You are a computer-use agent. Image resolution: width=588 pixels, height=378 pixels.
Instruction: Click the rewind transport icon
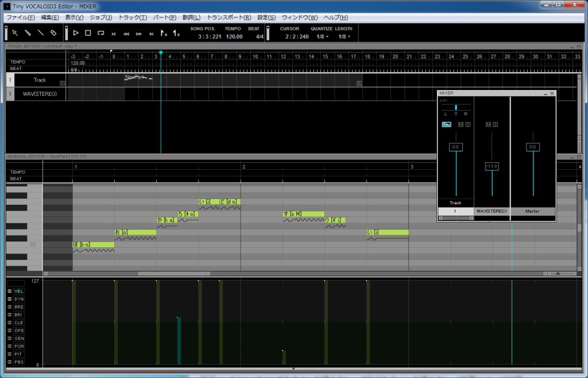[126, 34]
